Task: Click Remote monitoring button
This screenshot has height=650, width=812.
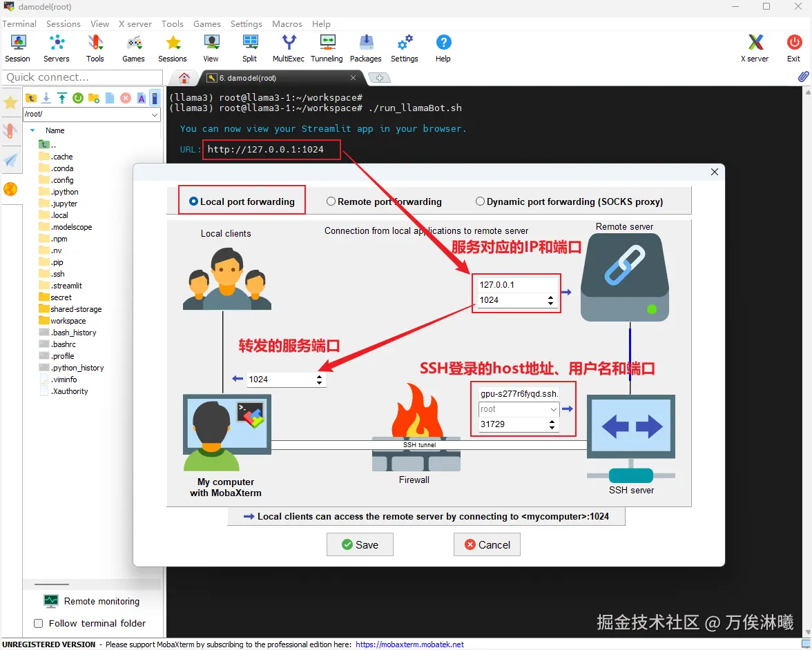Action: [92, 601]
